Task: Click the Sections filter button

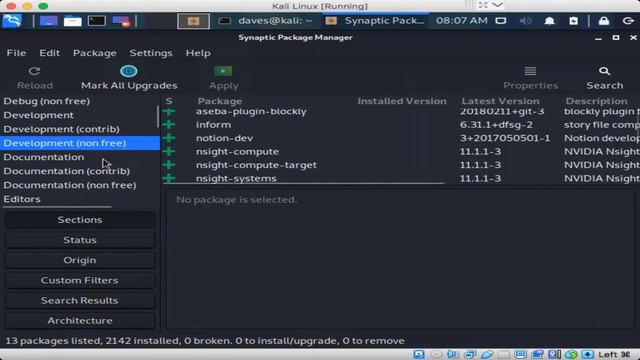Action: 80,220
